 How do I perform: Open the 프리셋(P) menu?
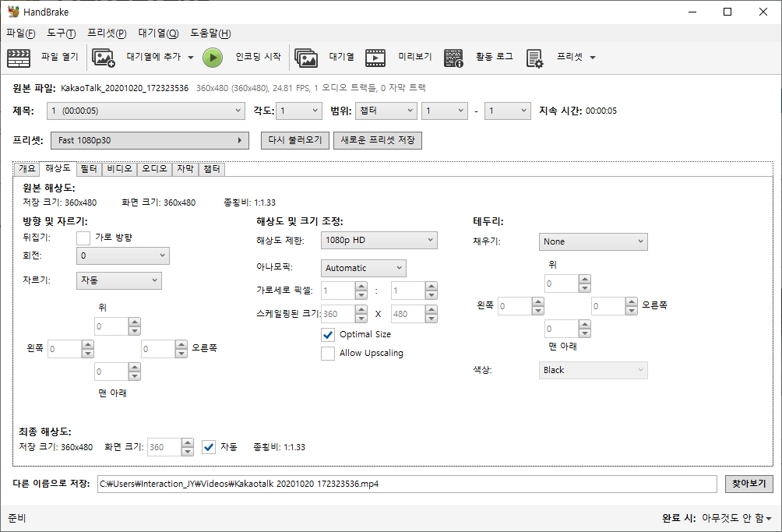click(107, 33)
